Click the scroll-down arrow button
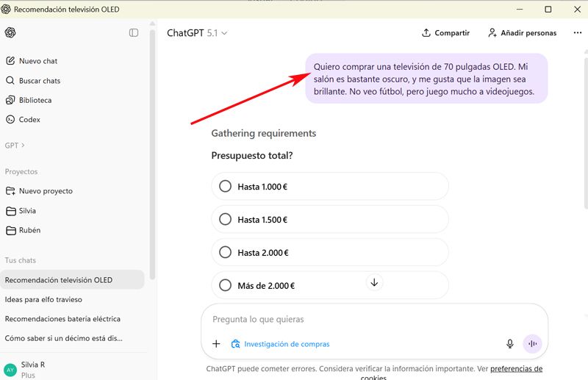588x380 pixels. pyautogui.click(x=374, y=282)
